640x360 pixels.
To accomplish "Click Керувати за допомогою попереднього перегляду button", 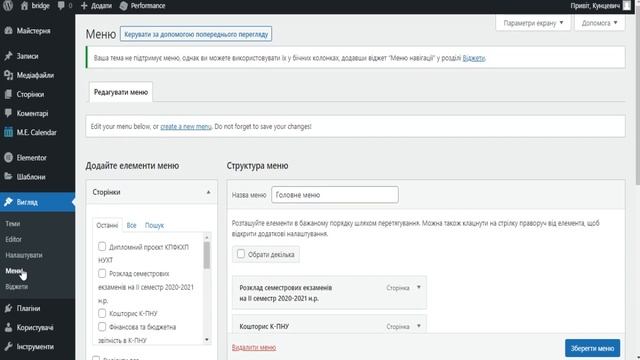I will pos(196,34).
